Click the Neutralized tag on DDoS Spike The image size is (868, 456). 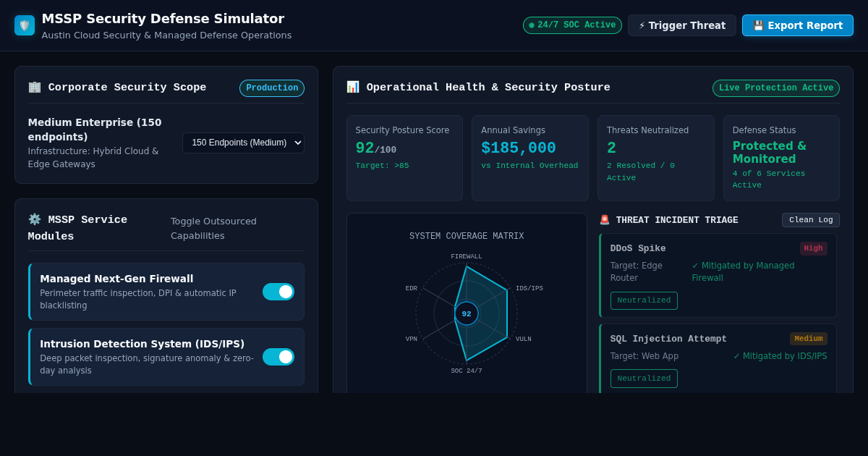[x=644, y=300]
